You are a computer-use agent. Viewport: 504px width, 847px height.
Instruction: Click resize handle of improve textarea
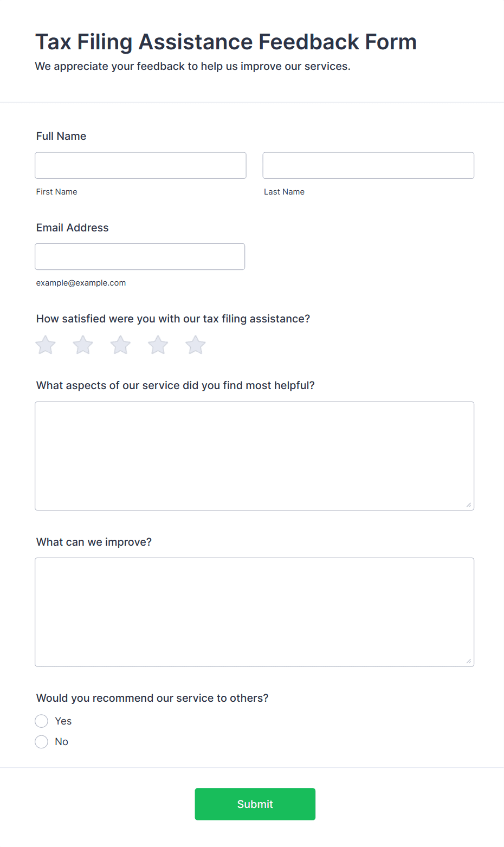tap(469, 661)
